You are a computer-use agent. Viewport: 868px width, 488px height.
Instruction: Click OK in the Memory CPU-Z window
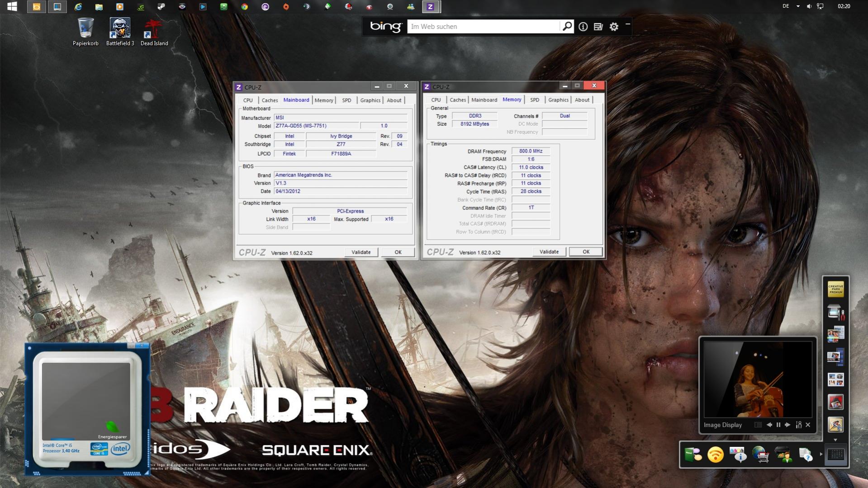tap(586, 252)
